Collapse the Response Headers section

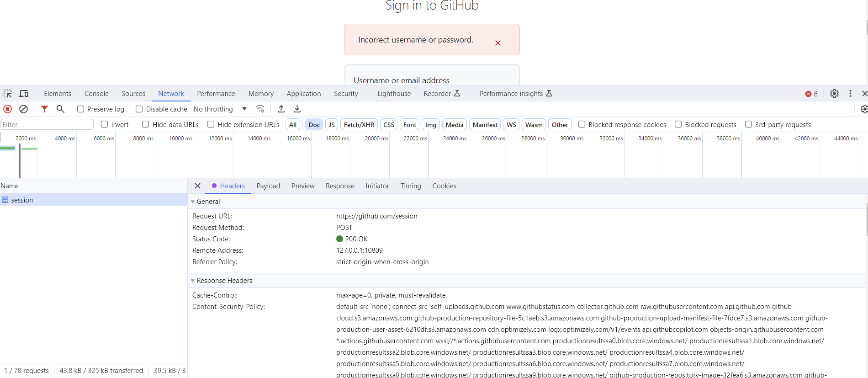(193, 281)
